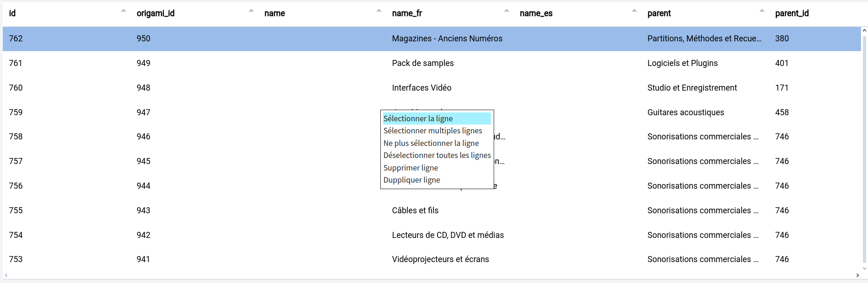Sort by the origami_id column arrow
The height and width of the screenshot is (283, 868).
251,11
